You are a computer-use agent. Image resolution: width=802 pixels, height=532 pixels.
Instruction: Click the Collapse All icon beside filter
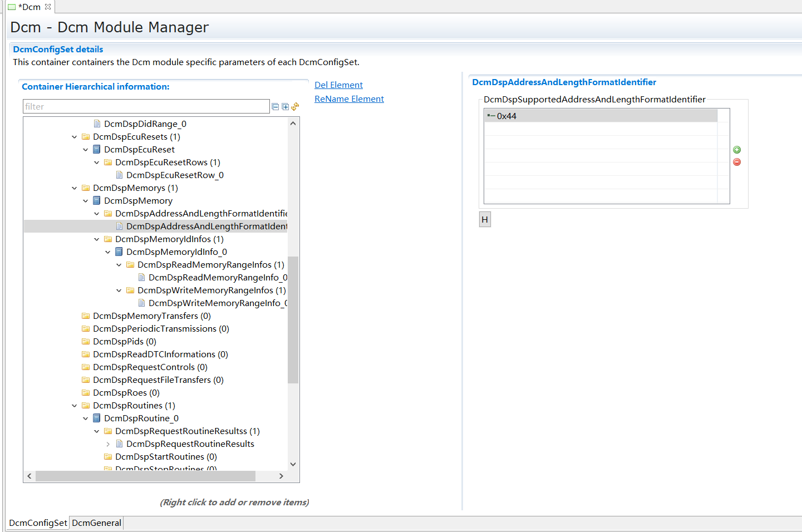[275, 107]
